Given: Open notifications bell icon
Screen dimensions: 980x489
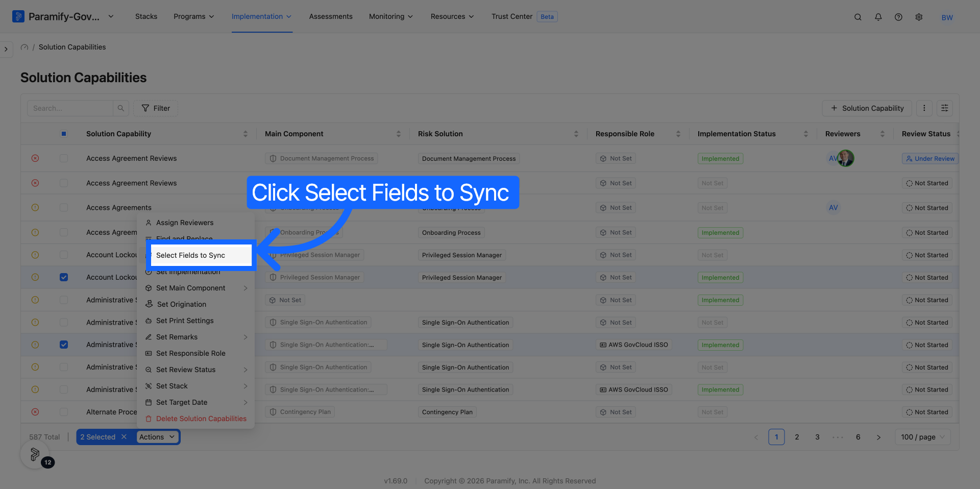Looking at the screenshot, I should [x=878, y=17].
